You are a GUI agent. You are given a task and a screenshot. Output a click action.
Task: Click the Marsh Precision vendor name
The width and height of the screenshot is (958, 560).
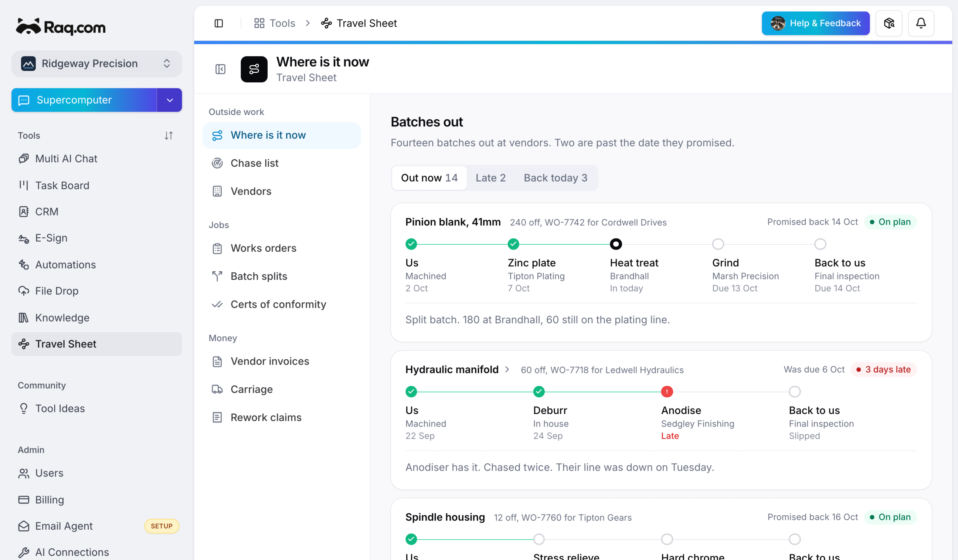745,276
